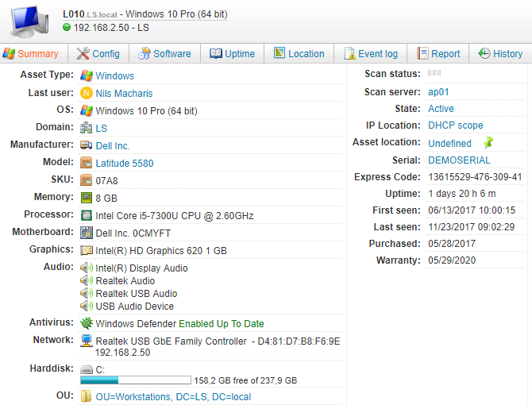
Task: Click the yellow N avatar for Nils Macharis
Action: (x=87, y=93)
